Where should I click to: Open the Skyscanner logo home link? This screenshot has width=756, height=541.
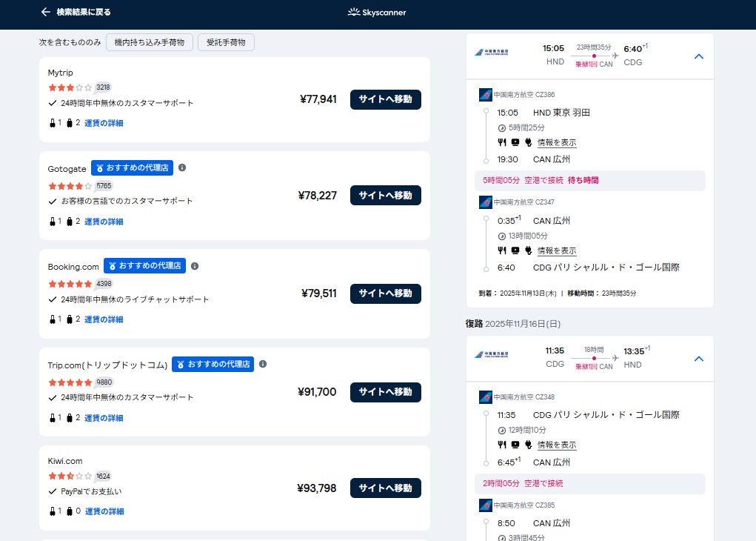coord(377,12)
